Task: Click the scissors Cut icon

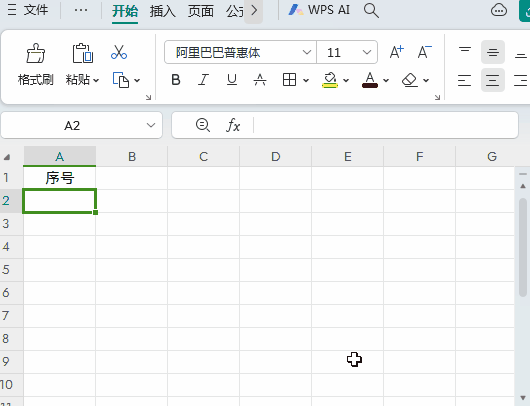Action: pyautogui.click(x=119, y=52)
